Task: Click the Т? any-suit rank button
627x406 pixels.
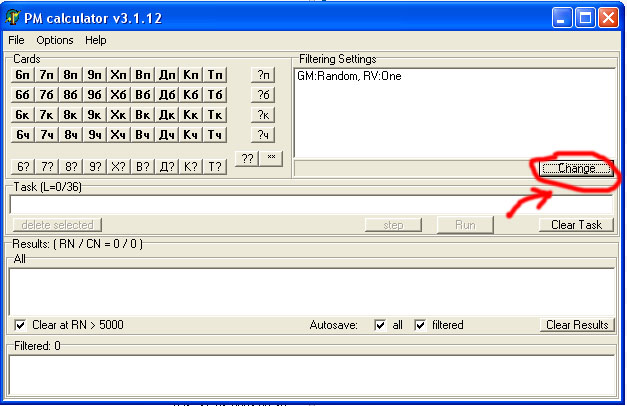Action: pos(215,166)
